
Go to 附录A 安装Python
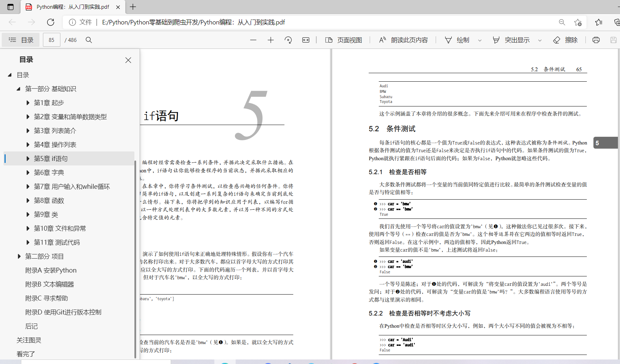pyautogui.click(x=51, y=270)
